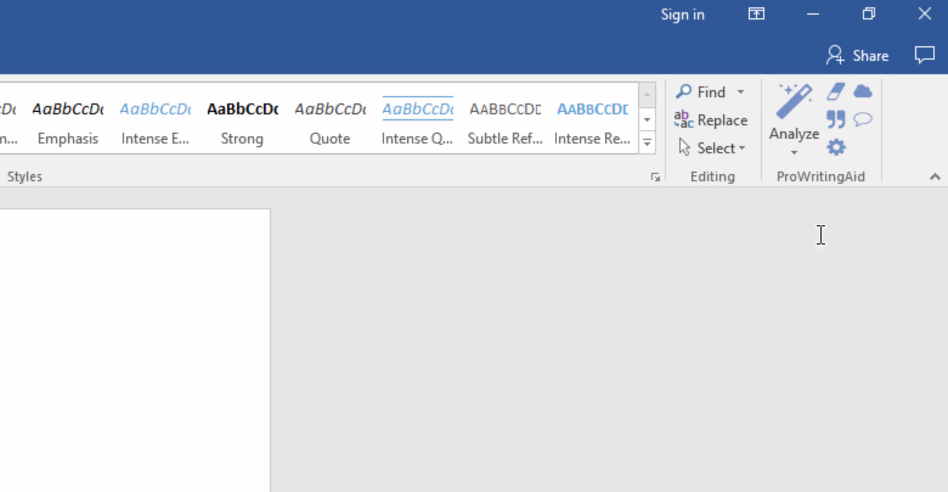Viewport: 948px width, 492px height.
Task: Open ProWritingAid settings gear
Action: [x=836, y=147]
